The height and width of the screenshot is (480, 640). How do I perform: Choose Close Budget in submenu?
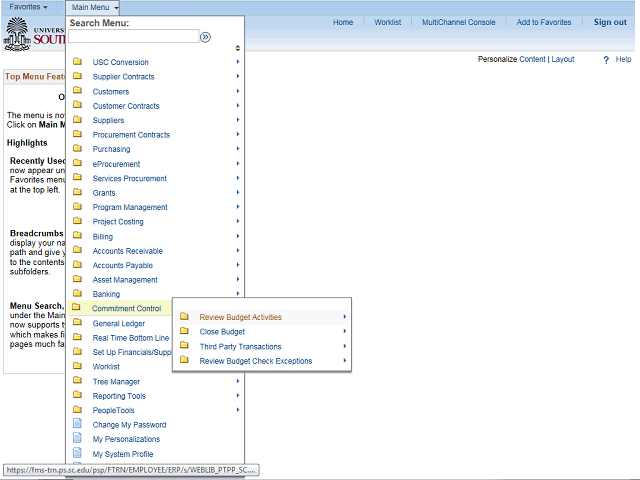coord(222,332)
